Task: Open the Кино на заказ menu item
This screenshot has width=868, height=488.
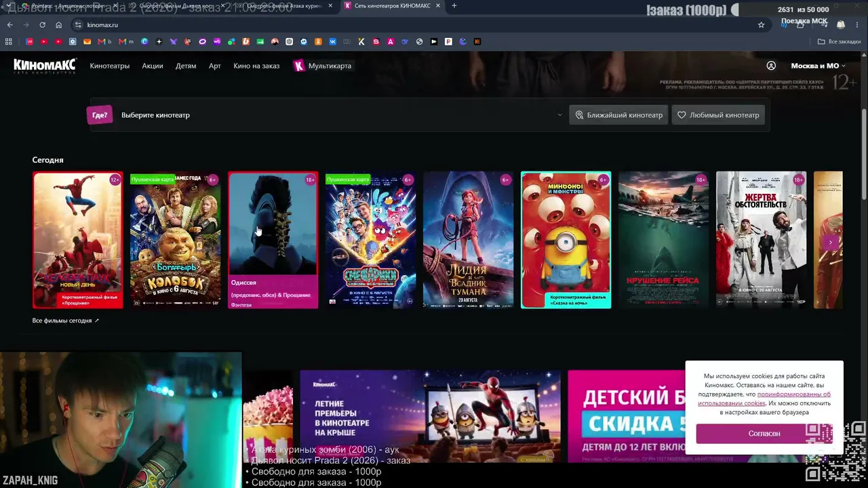Action: click(256, 66)
